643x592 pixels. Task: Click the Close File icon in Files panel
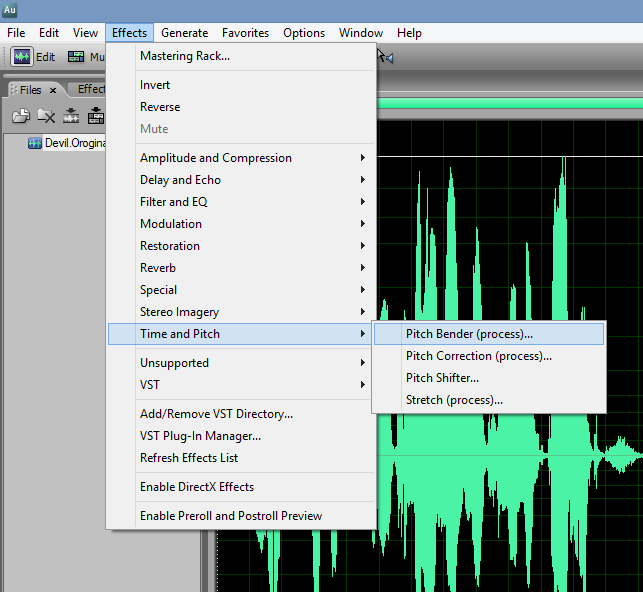pyautogui.click(x=46, y=116)
